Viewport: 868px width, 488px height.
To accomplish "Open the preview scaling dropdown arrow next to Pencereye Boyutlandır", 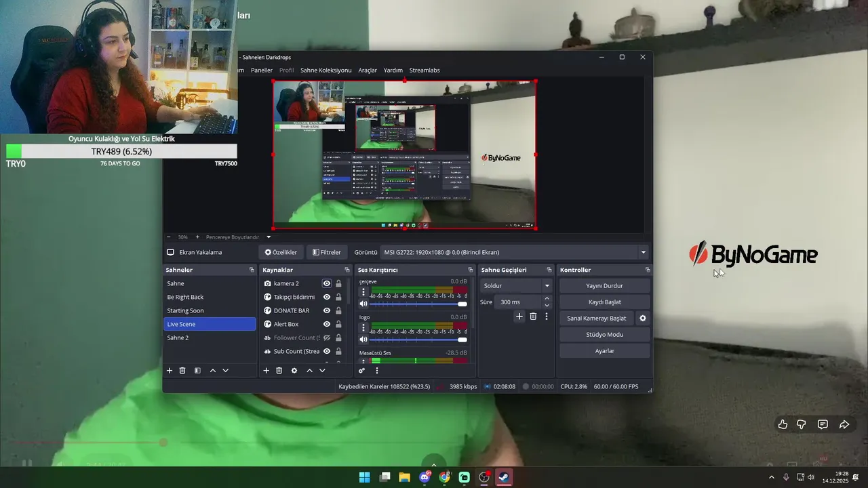I will coord(269,237).
